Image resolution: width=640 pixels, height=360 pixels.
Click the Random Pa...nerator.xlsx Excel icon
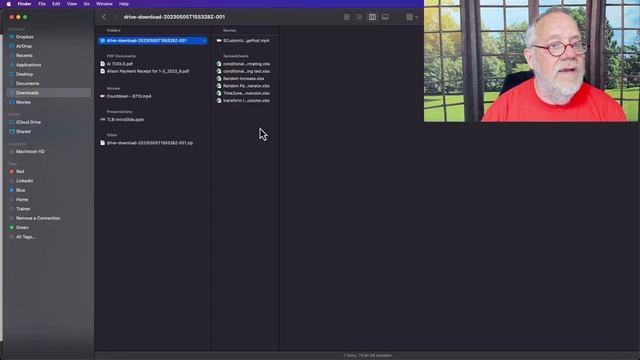pos(219,86)
